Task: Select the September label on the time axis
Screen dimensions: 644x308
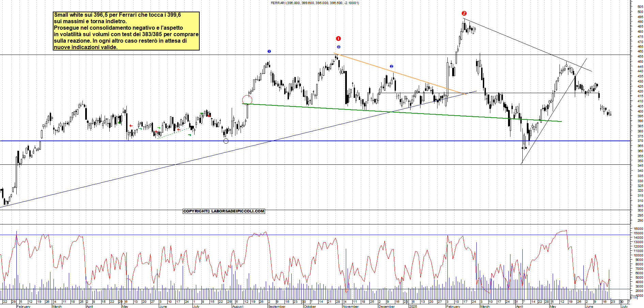Action: click(277, 306)
